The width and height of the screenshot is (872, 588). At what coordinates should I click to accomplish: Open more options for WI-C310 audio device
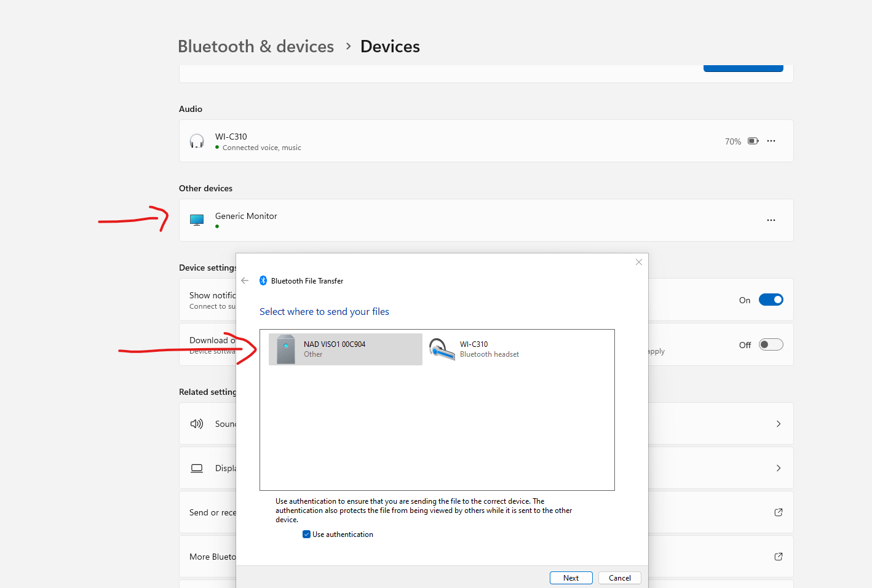(771, 141)
